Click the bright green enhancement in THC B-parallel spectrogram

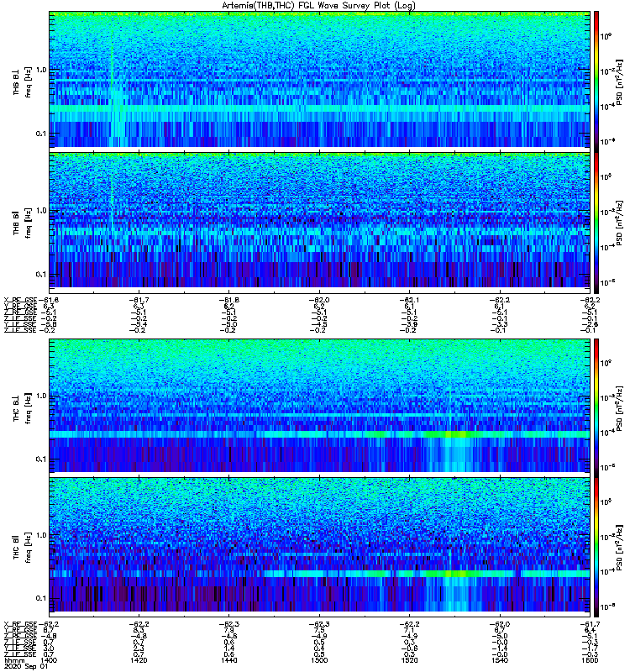[454, 574]
